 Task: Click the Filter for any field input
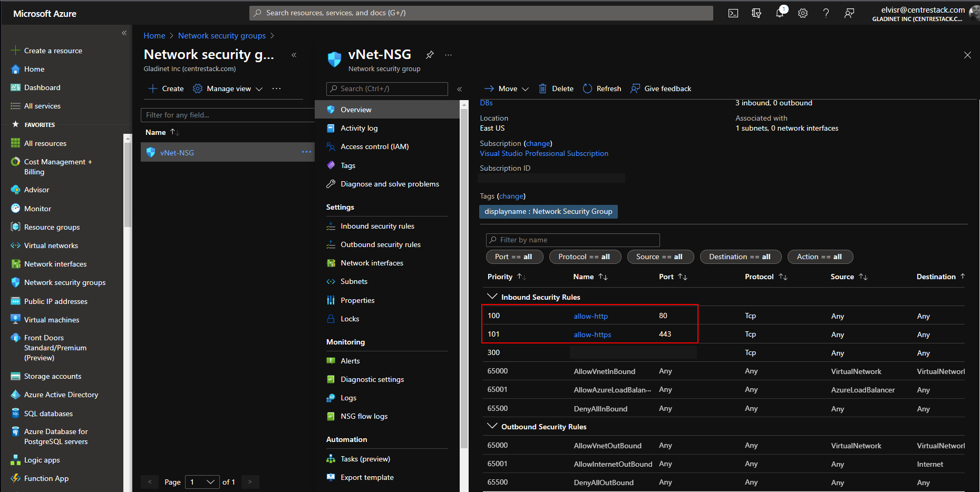pos(228,115)
